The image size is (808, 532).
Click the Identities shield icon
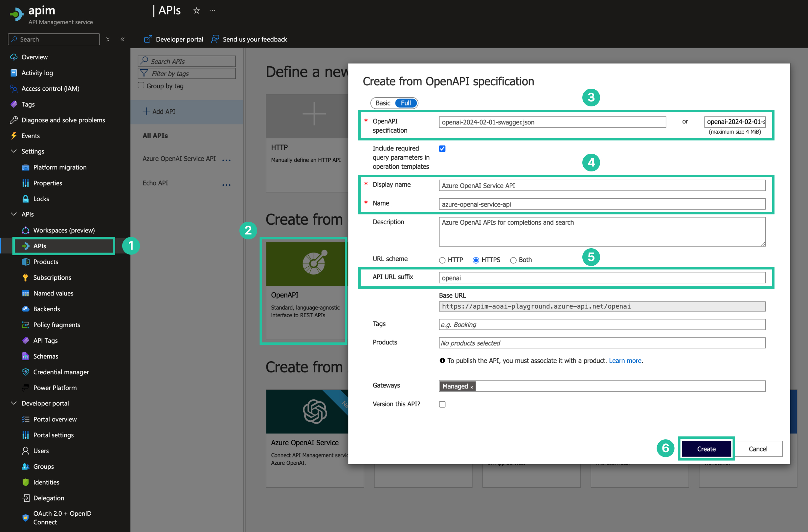pyautogui.click(x=26, y=482)
